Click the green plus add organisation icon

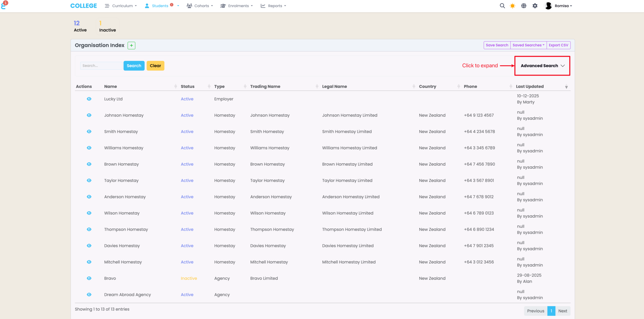[131, 45]
